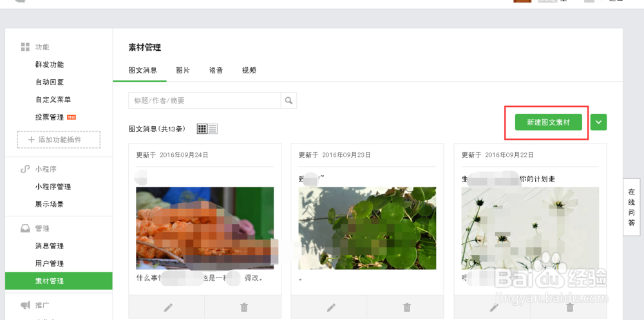The image size is (644, 320).
Task: Open 群发功能 in the sidebar
Action: [50, 64]
